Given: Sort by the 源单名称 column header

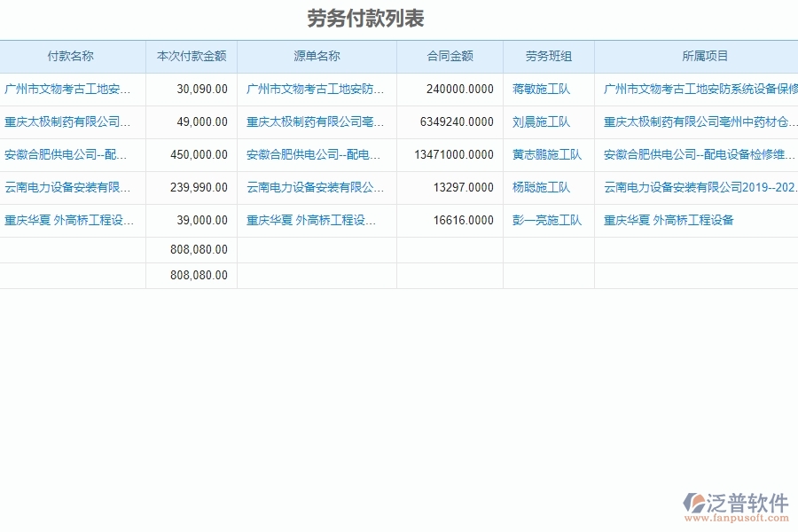Looking at the screenshot, I should click(317, 56).
